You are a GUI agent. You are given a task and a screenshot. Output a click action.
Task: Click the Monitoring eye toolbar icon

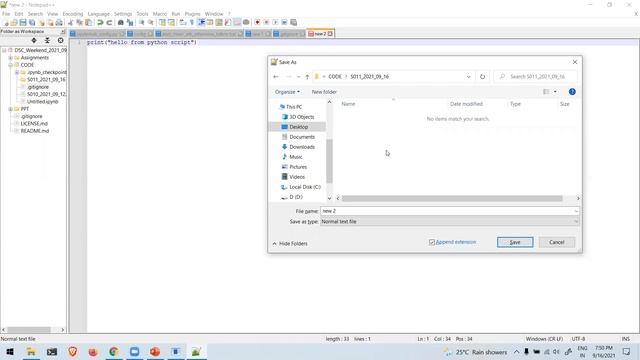(246, 22)
